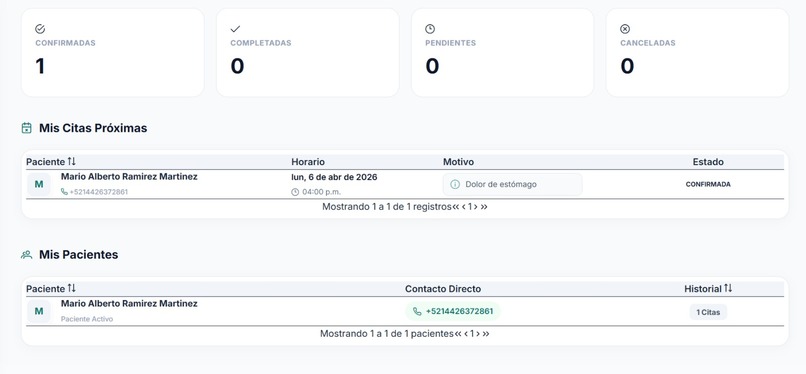Click the M avatar in the appointments row
The width and height of the screenshot is (806, 374).
pyautogui.click(x=39, y=184)
